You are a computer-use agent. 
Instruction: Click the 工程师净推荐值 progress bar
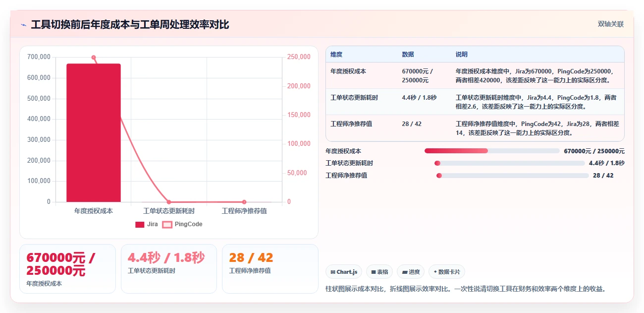(x=512, y=176)
